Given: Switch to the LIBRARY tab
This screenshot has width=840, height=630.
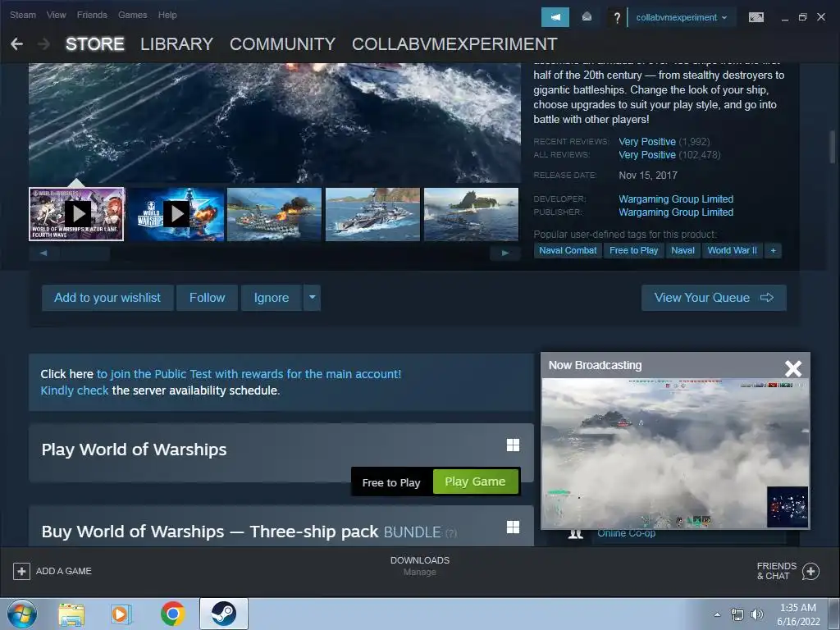Looking at the screenshot, I should pos(177,44).
